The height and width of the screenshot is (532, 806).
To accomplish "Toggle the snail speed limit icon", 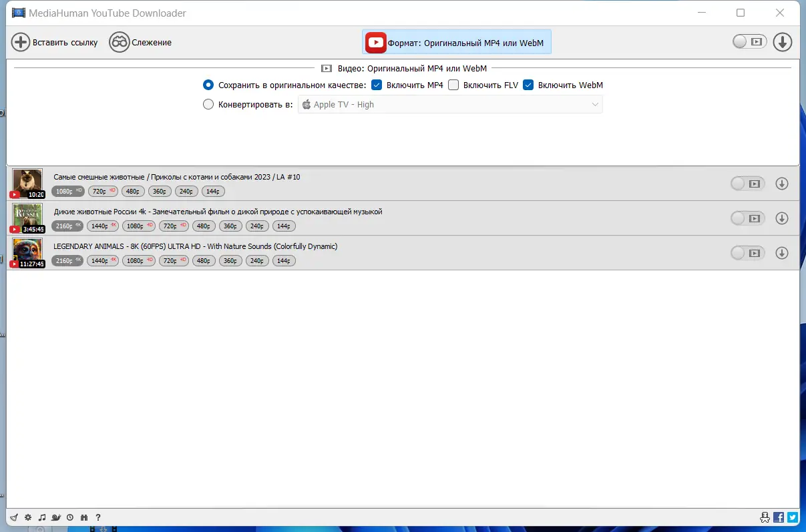I will [56, 517].
